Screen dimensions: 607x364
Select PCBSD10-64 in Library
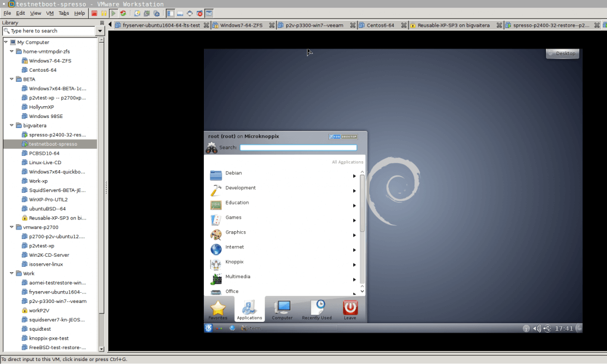tap(44, 154)
